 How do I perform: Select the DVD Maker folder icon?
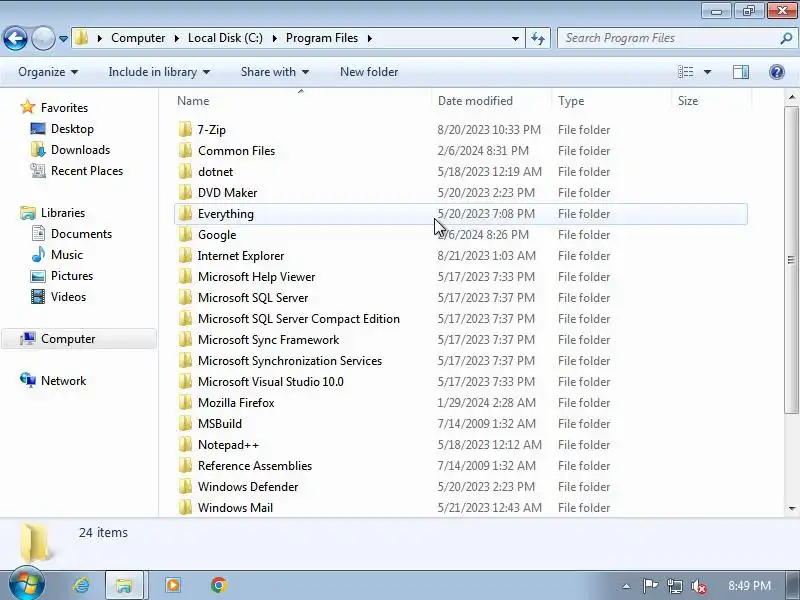click(x=185, y=192)
